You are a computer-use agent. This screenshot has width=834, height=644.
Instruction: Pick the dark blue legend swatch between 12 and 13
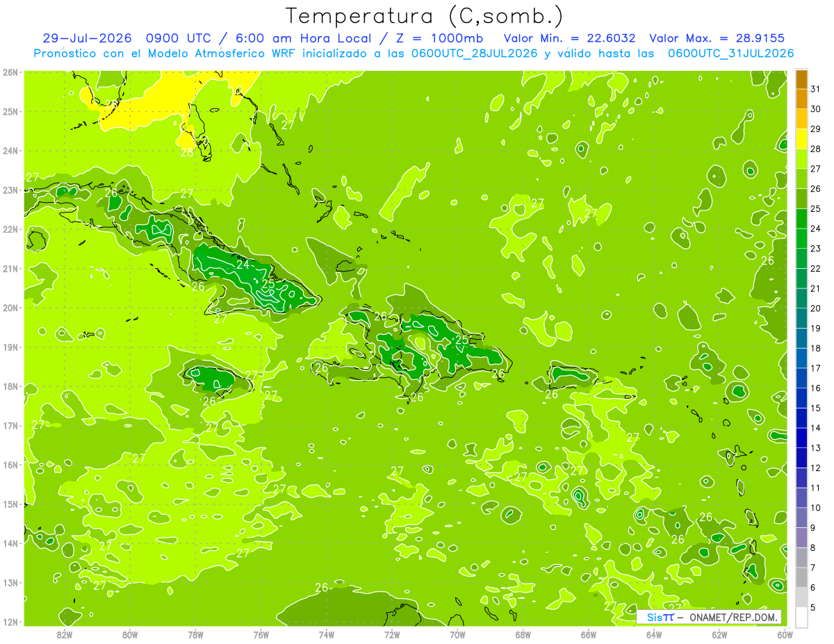coord(802,458)
